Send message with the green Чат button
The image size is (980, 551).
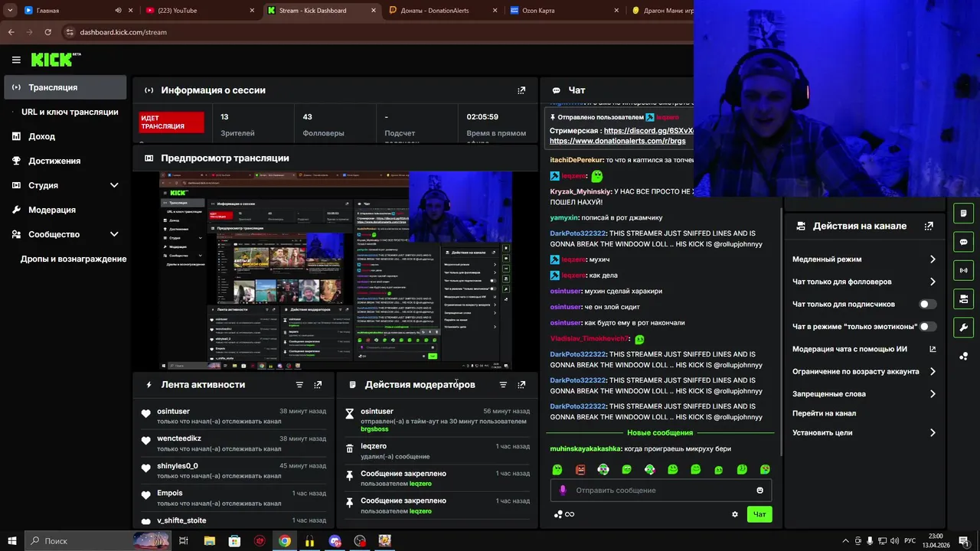[759, 514]
